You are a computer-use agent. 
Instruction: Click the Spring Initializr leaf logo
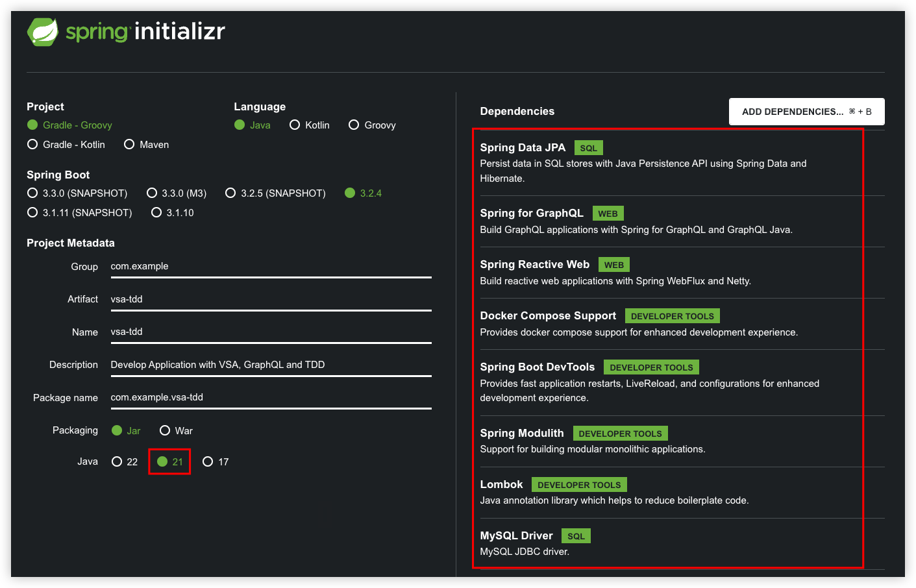pos(43,31)
